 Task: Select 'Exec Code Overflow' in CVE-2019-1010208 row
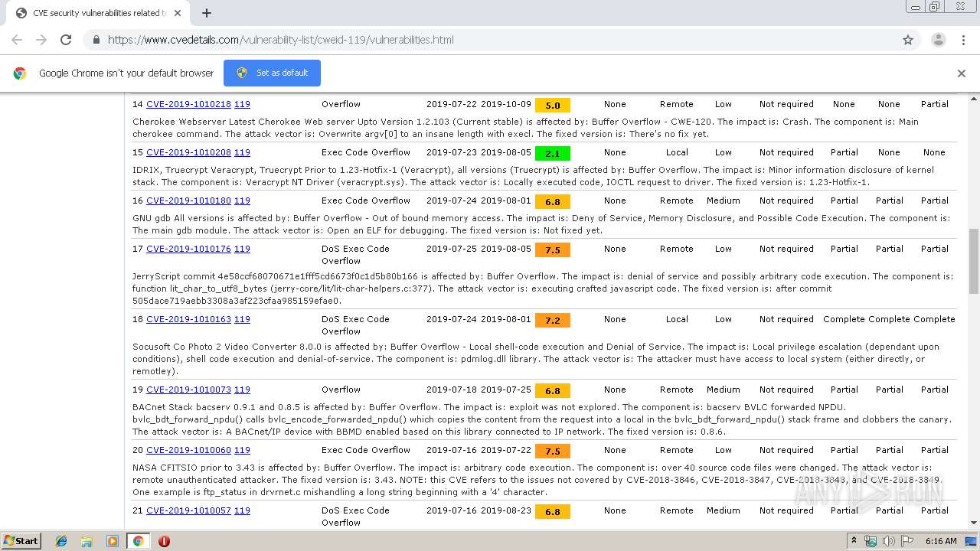pyautogui.click(x=366, y=152)
